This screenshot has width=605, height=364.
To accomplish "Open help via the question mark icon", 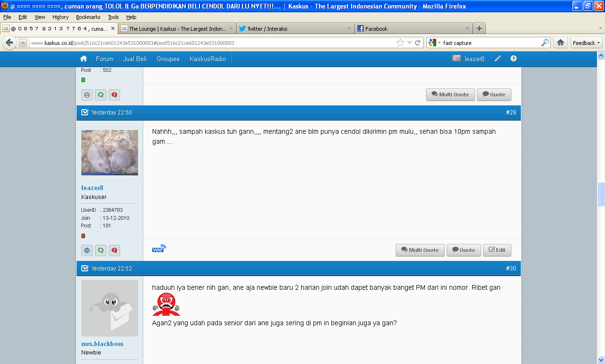I will [x=513, y=59].
